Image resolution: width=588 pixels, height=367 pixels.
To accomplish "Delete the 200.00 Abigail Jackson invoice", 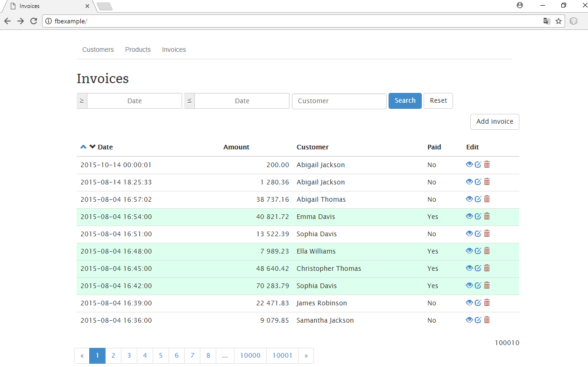I will click(x=487, y=164).
